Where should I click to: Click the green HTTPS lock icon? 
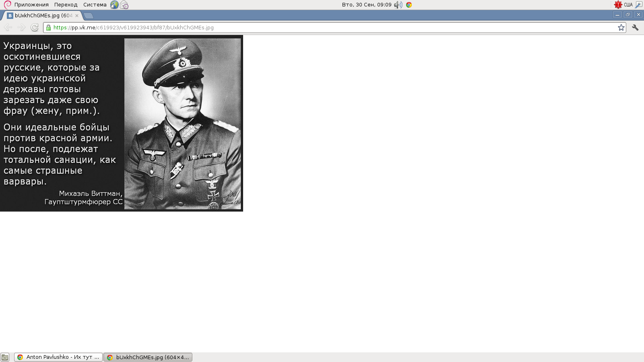click(x=49, y=27)
